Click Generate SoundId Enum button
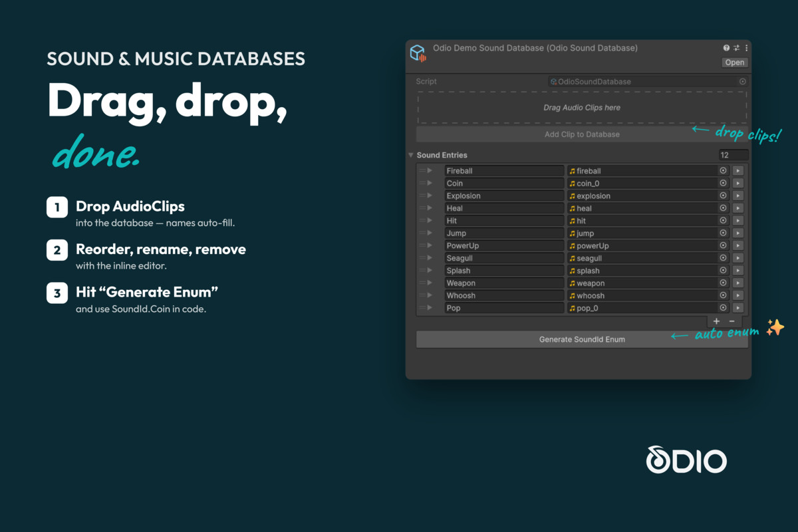This screenshot has width=798, height=532. [x=582, y=339]
